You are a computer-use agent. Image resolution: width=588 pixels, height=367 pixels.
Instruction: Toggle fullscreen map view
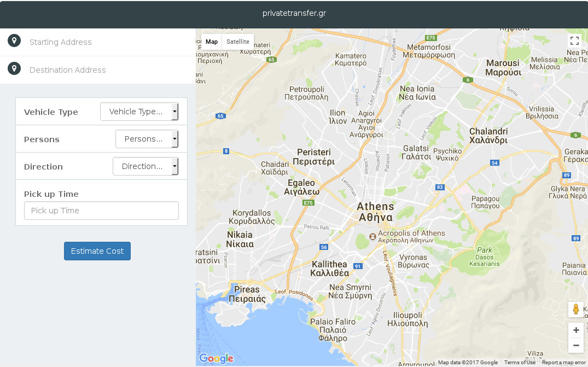574,40
